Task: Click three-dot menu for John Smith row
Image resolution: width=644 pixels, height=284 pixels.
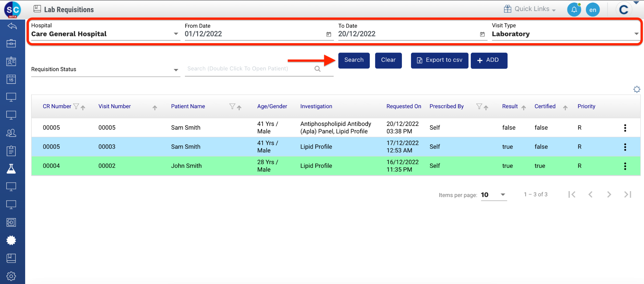Action: coord(625,166)
